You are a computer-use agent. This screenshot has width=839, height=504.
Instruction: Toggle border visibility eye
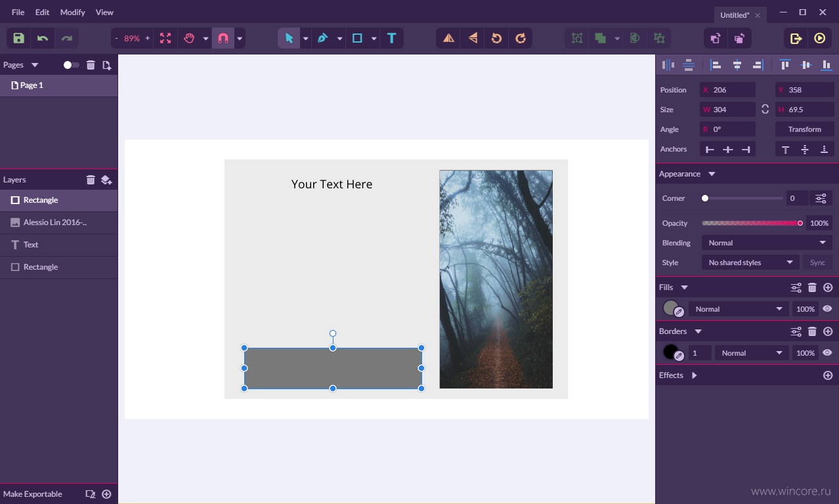827,352
